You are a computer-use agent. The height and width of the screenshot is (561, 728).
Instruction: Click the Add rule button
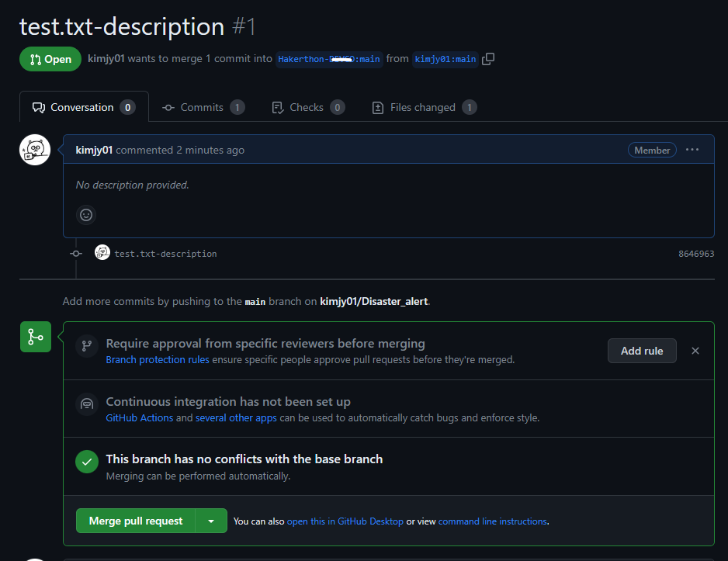642,351
